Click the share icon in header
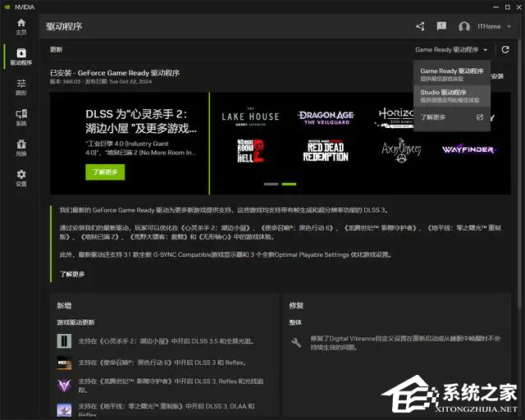The image size is (525, 420). pyautogui.click(x=421, y=26)
